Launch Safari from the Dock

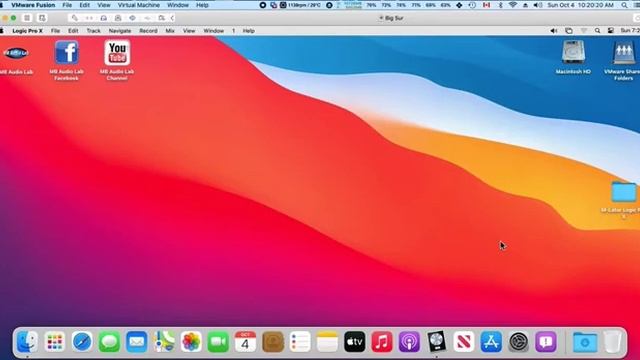(x=82, y=342)
